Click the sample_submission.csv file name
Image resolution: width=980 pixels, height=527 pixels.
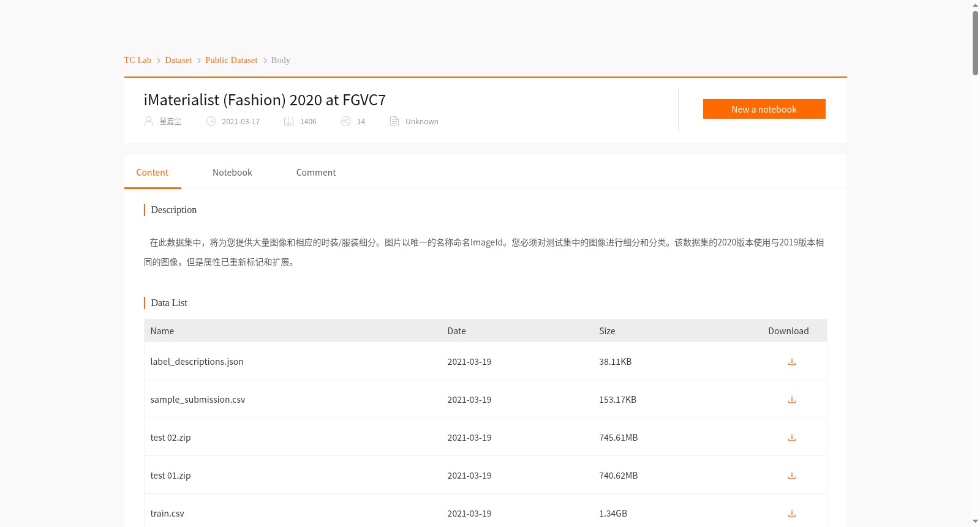198,400
